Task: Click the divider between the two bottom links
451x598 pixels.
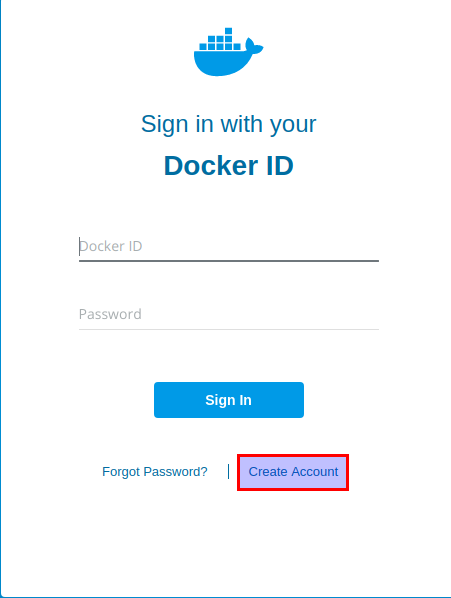Action: [228, 472]
